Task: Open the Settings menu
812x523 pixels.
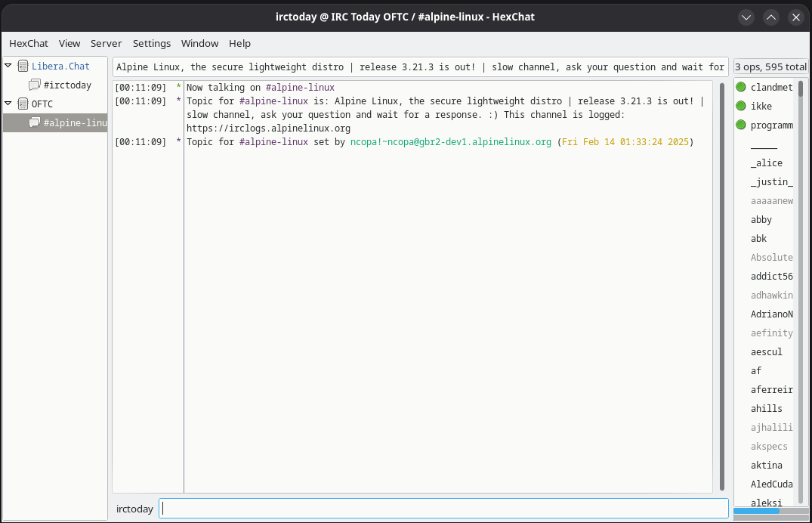Action: click(x=152, y=43)
